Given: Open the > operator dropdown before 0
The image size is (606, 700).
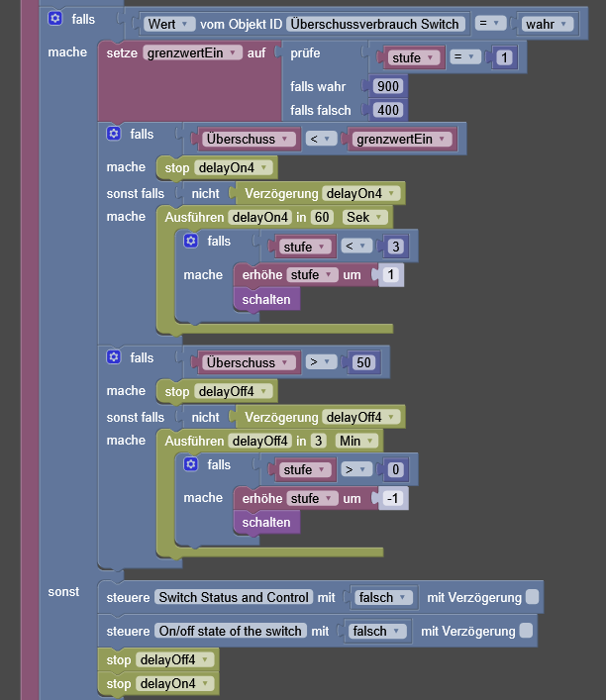Looking at the screenshot, I should 356,469.
